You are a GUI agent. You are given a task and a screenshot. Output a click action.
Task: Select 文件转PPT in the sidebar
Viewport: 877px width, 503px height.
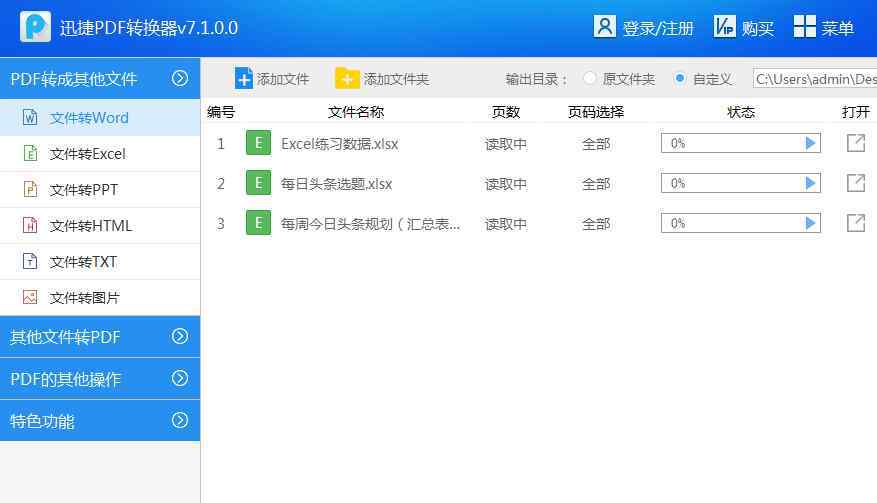tap(100, 190)
